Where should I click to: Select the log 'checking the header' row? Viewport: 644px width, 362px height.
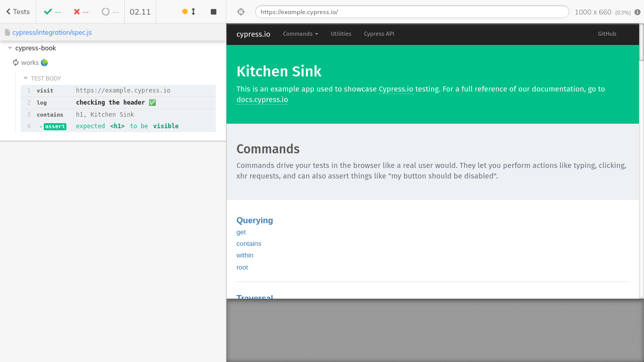118,103
